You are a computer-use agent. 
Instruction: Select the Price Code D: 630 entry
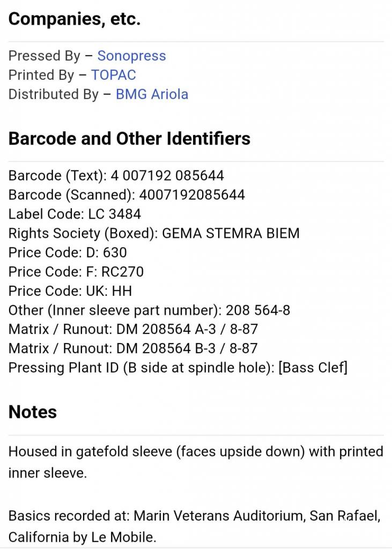68,253
